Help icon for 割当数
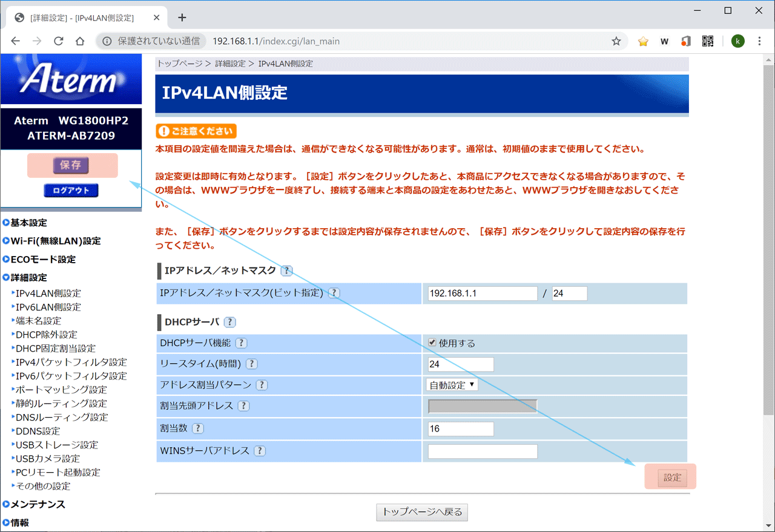 click(198, 429)
